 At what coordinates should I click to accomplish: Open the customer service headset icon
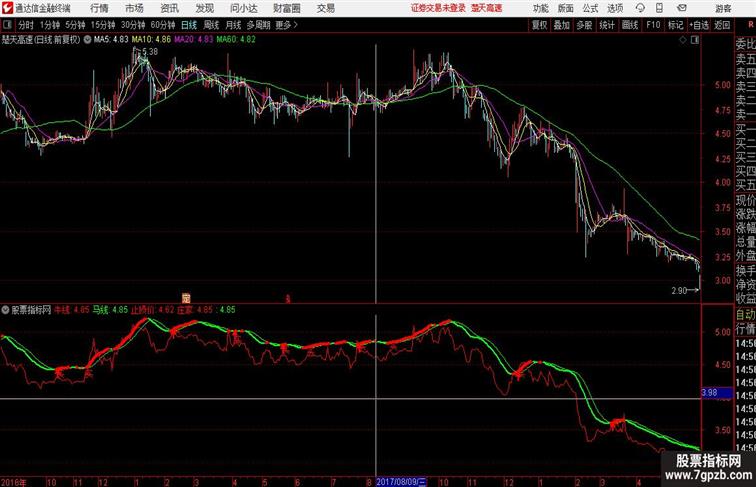(x=640, y=8)
